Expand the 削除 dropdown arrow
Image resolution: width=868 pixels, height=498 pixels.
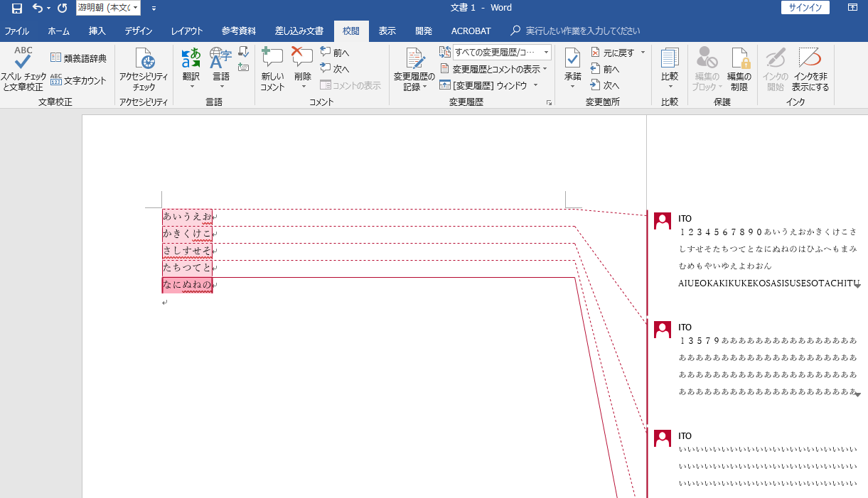point(303,87)
